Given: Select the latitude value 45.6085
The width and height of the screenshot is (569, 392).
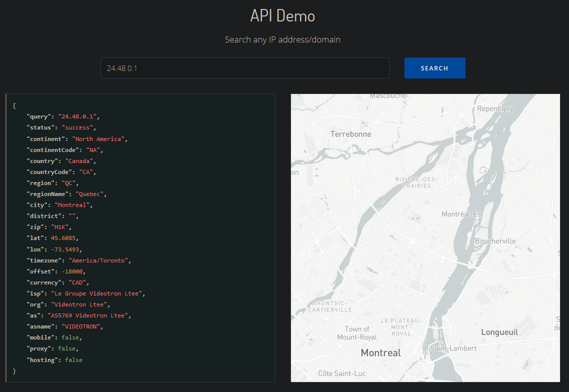Looking at the screenshot, I should (64, 237).
